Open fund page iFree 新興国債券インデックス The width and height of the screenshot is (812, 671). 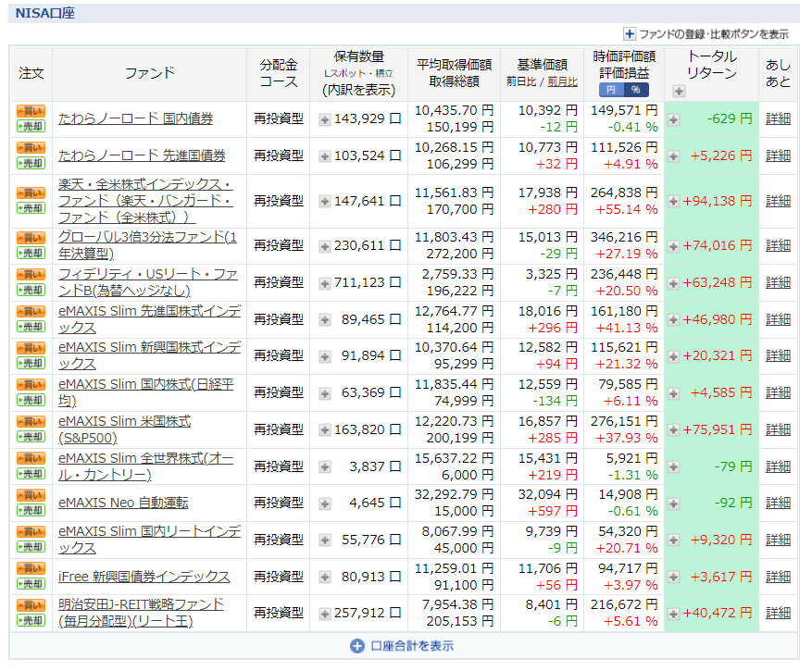(x=144, y=577)
